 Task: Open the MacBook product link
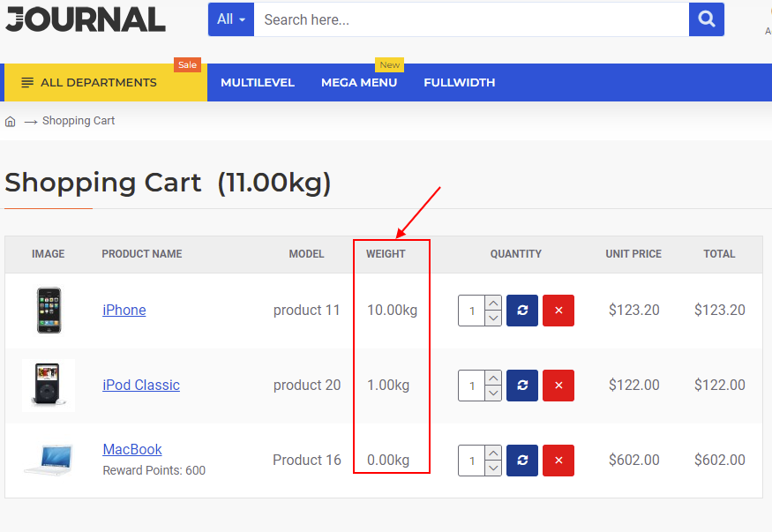point(131,449)
